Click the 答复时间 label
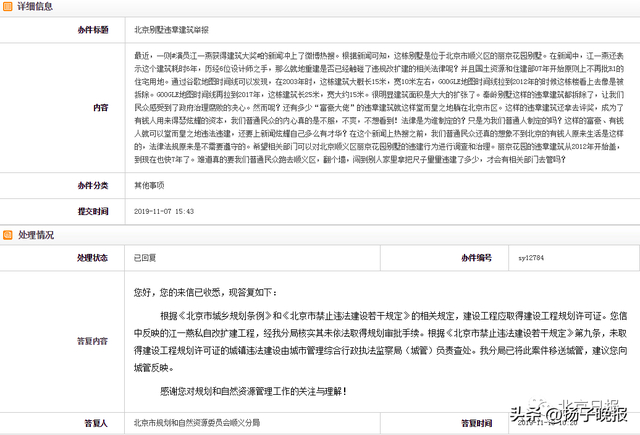 477,423
